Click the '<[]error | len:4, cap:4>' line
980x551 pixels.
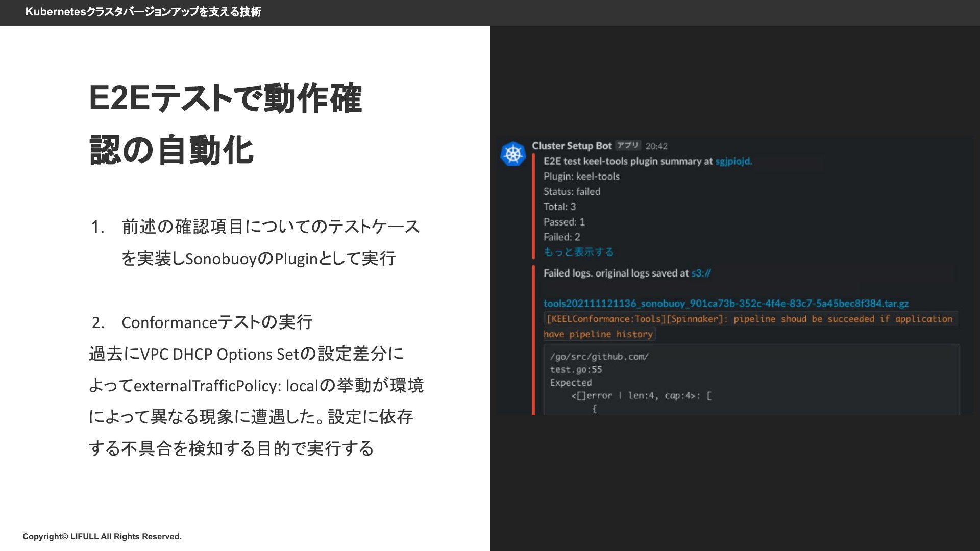point(641,396)
